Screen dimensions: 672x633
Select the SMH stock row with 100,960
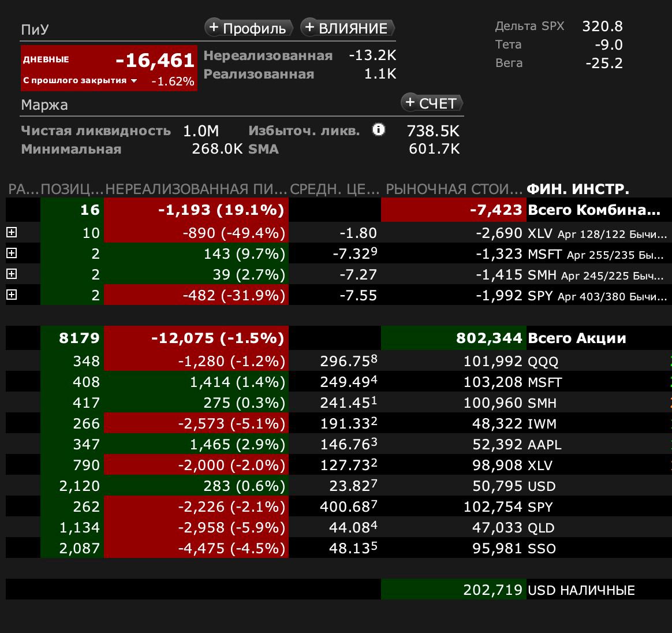(338, 403)
